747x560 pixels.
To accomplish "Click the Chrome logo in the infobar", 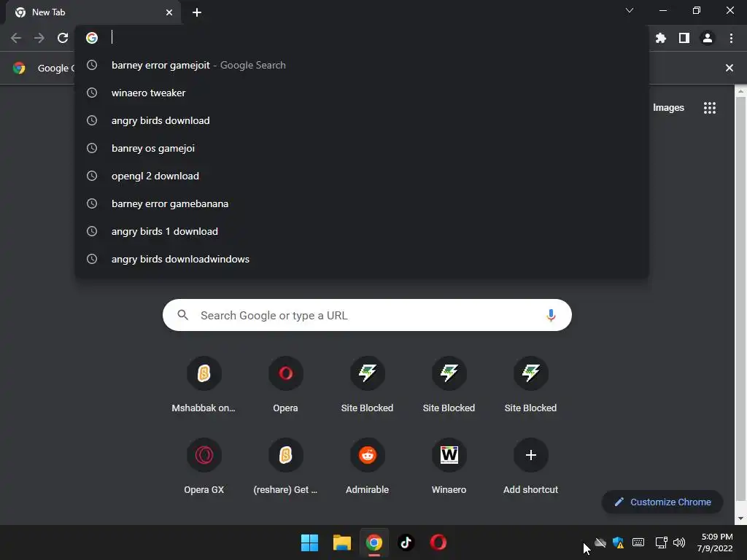I will tap(19, 68).
